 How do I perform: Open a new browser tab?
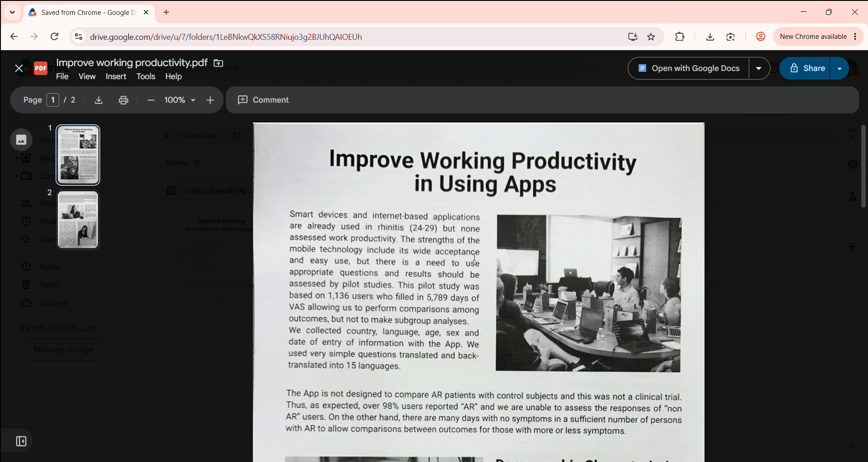[x=166, y=12]
